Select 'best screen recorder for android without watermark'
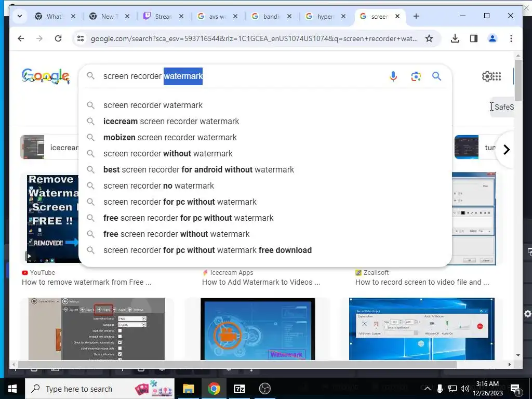The width and height of the screenshot is (532, 399). pyautogui.click(x=265, y=170)
